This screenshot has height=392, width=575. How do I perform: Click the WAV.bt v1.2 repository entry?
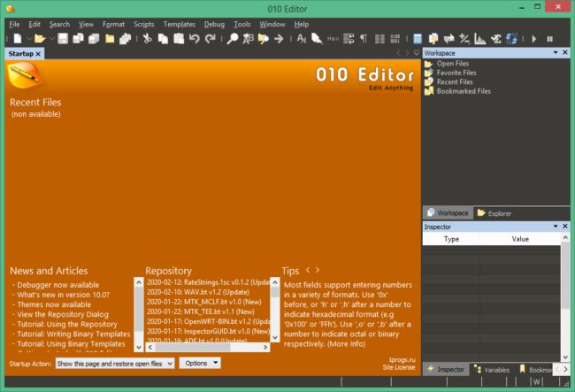[x=198, y=292]
